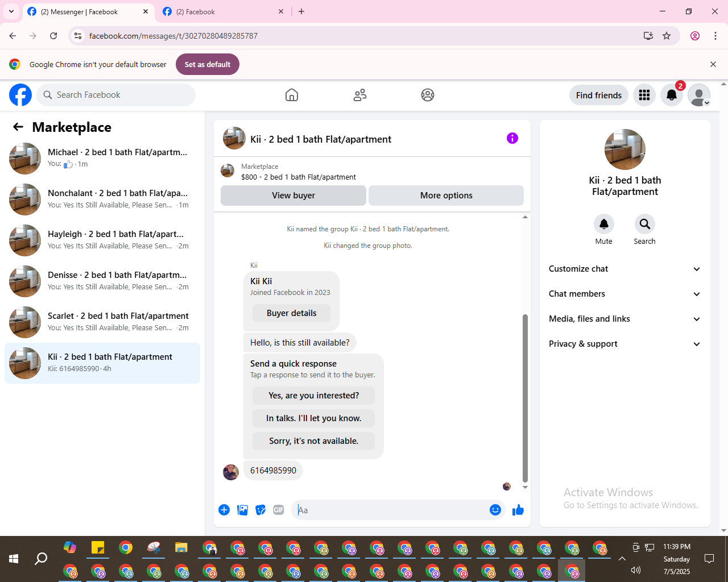The image size is (728, 582).
Task: Open Chrome's install app icon in address bar
Action: 648,36
